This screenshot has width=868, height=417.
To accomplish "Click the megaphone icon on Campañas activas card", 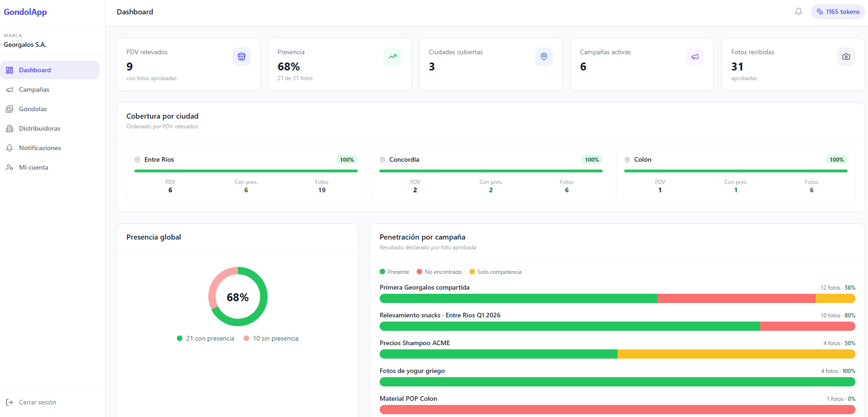I will pos(695,57).
